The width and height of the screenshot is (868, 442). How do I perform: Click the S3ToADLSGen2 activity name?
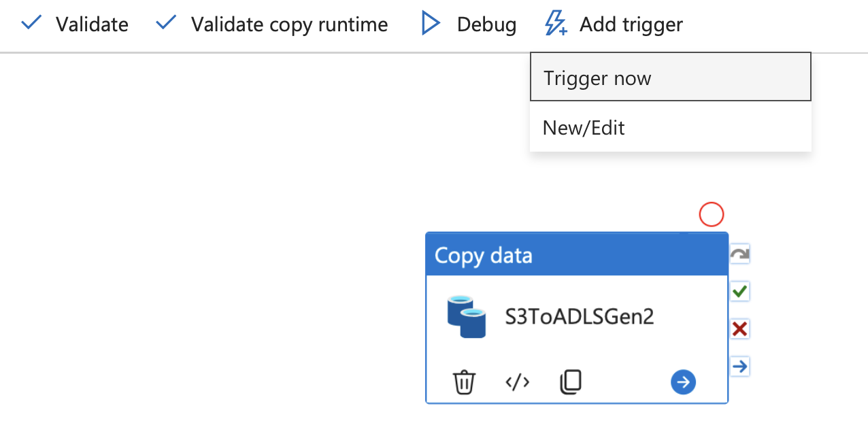pos(579,317)
